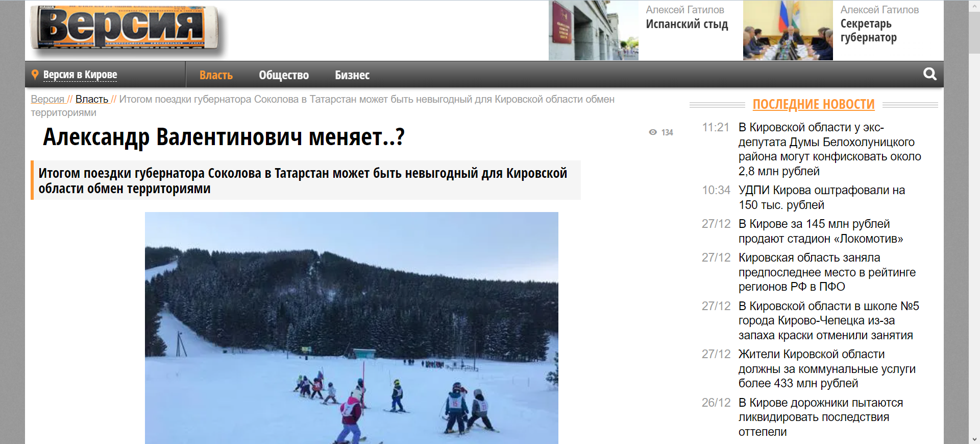
Task: Open news about школа №5 Кирово-Чепецка
Action: (828, 320)
